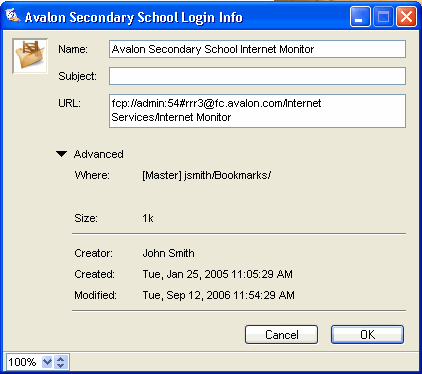Increase zoom with the stepper up arrow
The image size is (422, 374).
click(61, 359)
